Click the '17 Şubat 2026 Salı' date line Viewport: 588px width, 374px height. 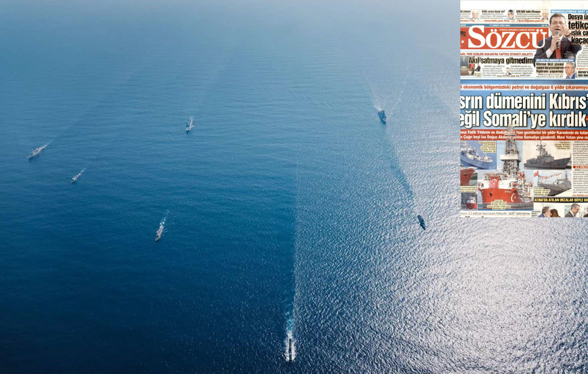point(500,25)
